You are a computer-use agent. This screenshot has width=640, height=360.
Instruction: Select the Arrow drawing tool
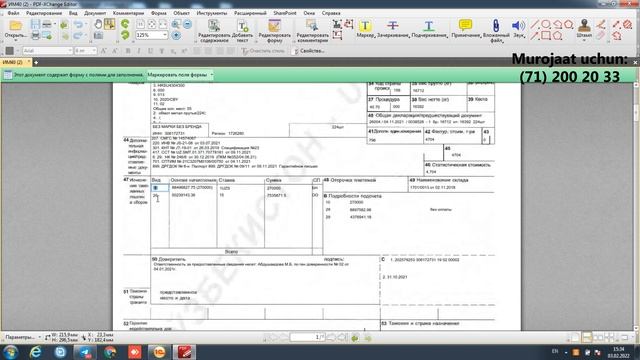(534, 36)
